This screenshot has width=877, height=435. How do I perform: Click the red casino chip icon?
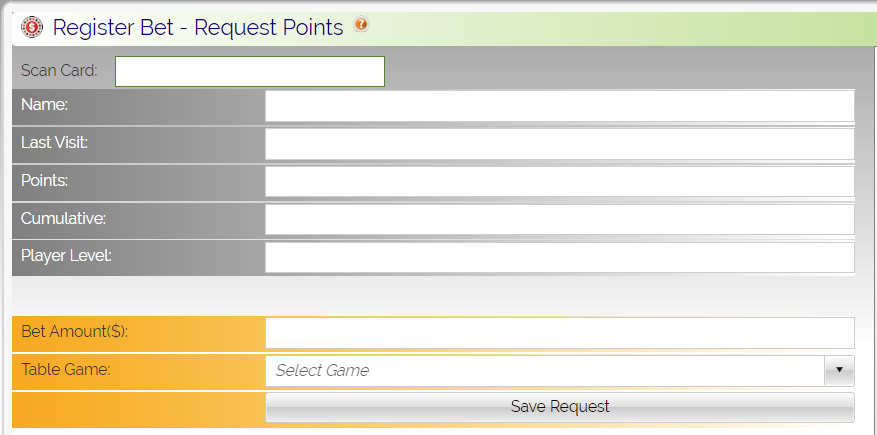point(32,27)
